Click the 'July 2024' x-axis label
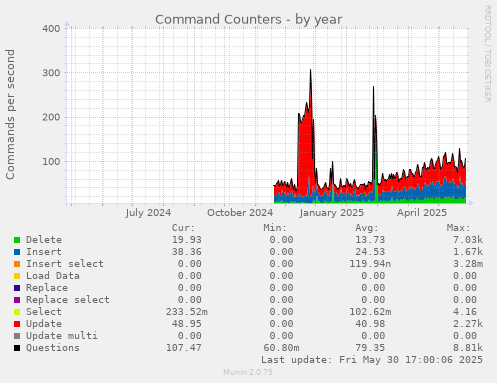This screenshot has width=497, height=383. (x=148, y=213)
